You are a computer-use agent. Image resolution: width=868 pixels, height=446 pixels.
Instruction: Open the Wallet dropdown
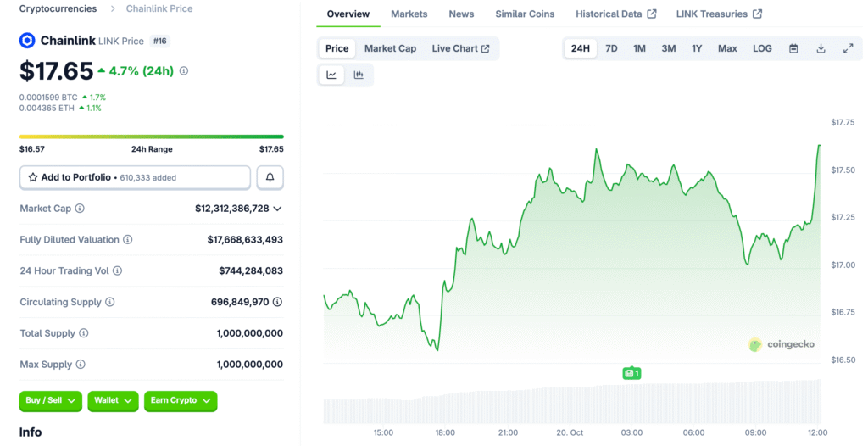pos(113,400)
